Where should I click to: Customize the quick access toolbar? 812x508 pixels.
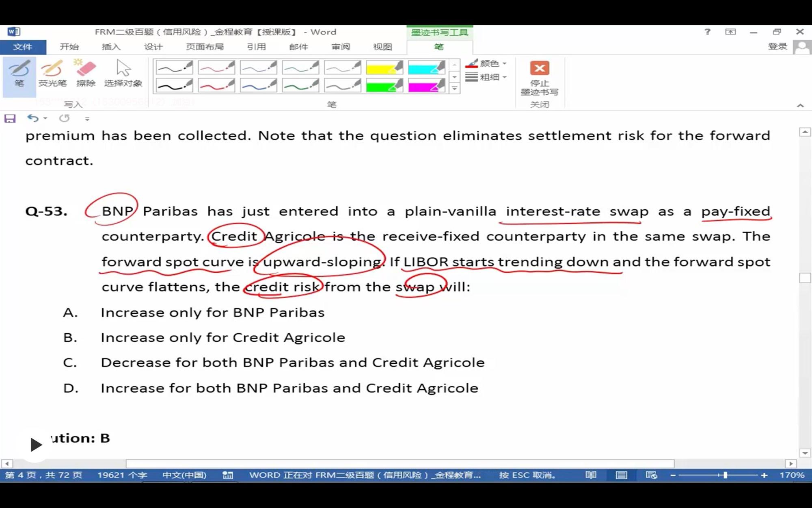[x=87, y=119]
